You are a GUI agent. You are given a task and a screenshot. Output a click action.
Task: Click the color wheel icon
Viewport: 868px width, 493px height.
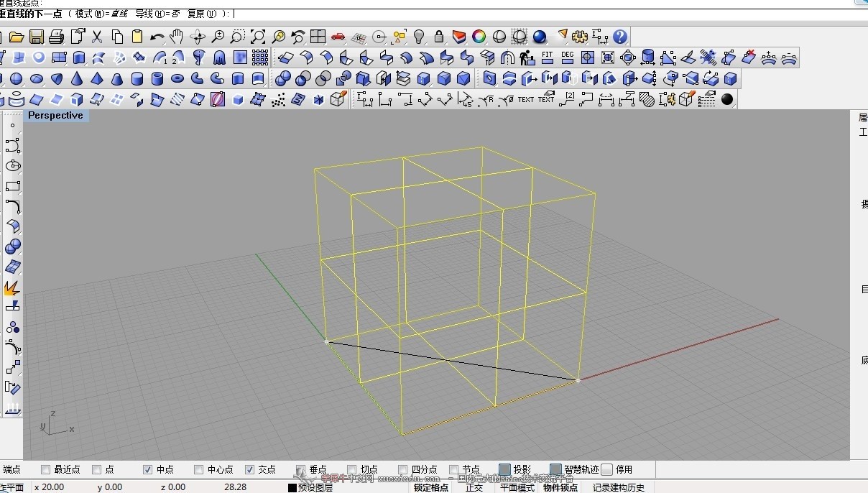click(479, 37)
